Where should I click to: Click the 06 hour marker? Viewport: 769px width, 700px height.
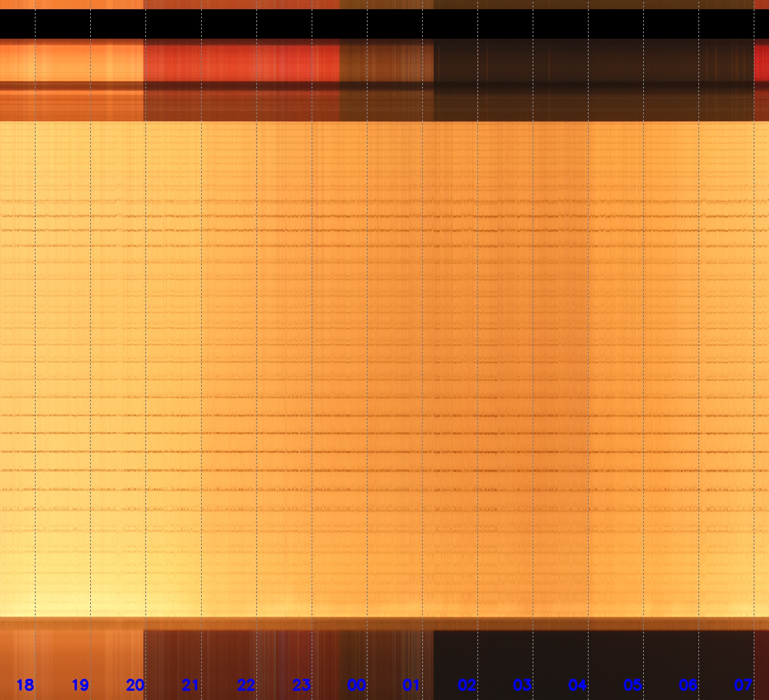[x=688, y=685]
